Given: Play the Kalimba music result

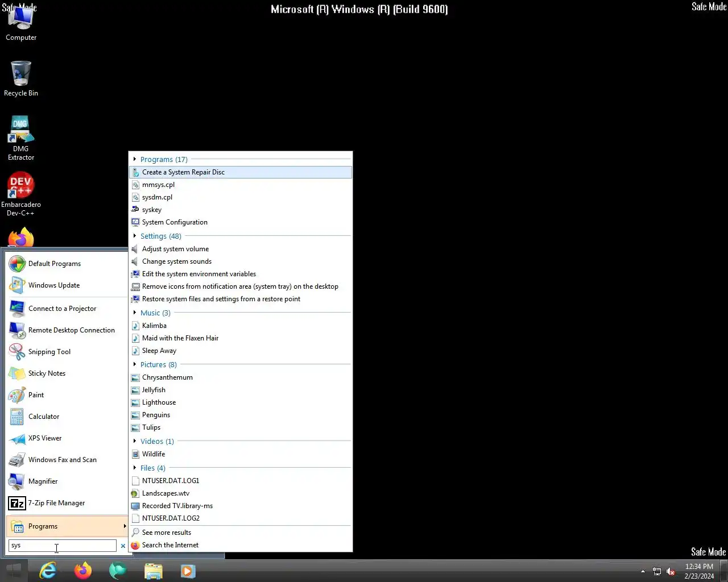Looking at the screenshot, I should pos(241,326).
